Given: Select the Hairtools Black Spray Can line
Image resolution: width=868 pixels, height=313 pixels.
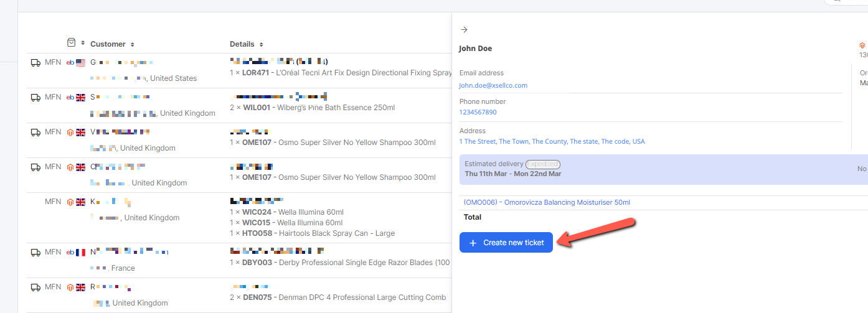Looking at the screenshot, I should tap(312, 233).
